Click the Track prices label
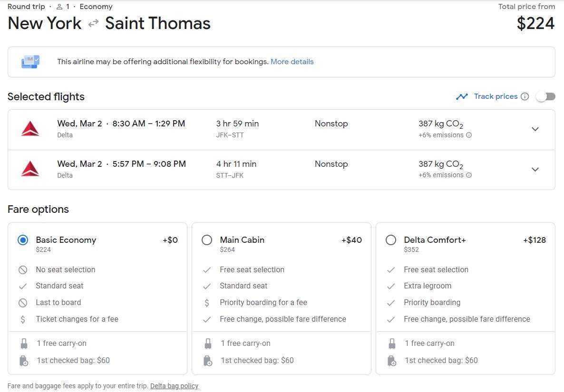The width and height of the screenshot is (564, 392). (x=496, y=96)
